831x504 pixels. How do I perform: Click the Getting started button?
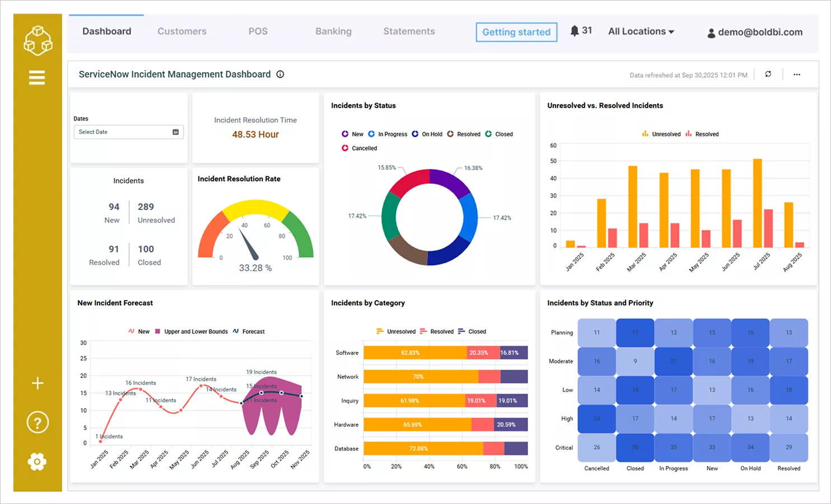pos(516,32)
